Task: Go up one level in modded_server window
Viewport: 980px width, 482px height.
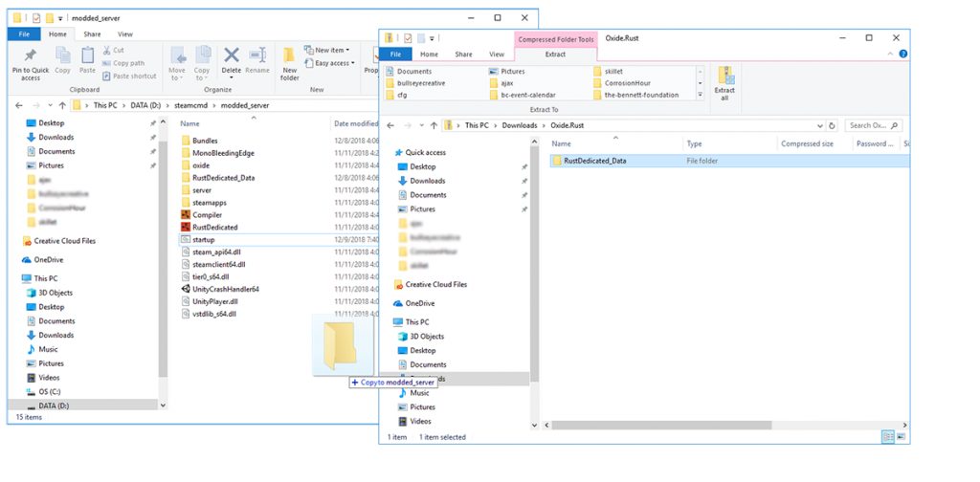Action: tap(62, 105)
